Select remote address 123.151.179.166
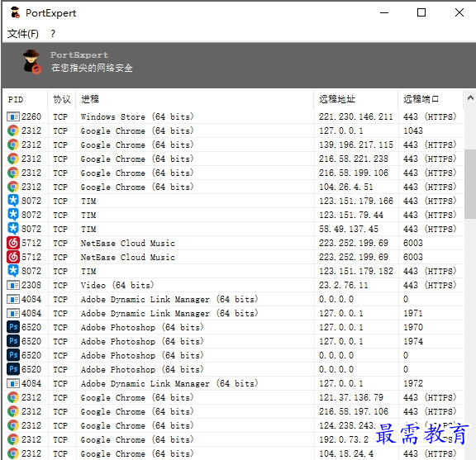Viewport: 476px width, 460px height. 356,201
